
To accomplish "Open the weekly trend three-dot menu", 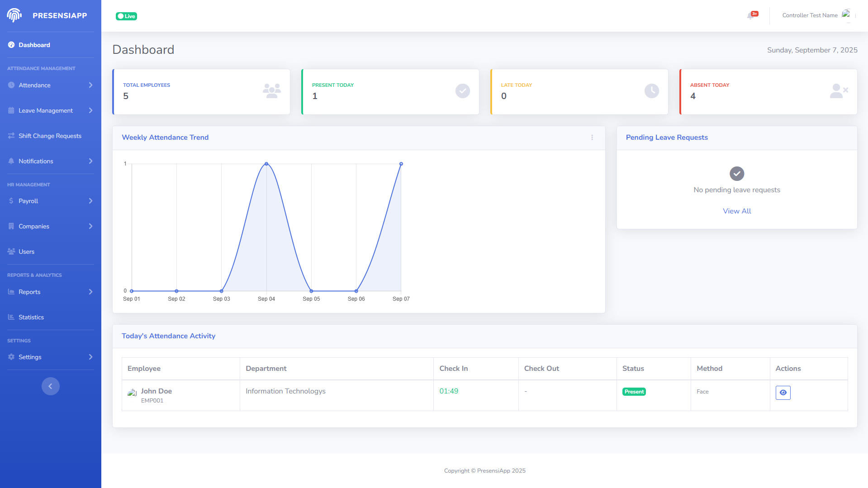I will [x=592, y=137].
